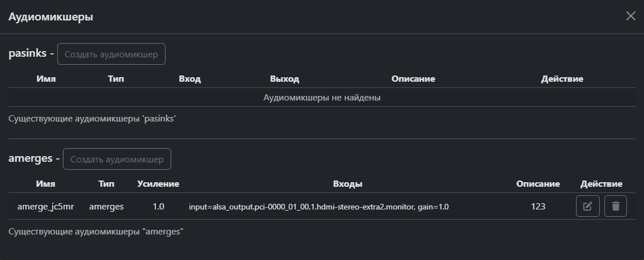Image resolution: width=644 pixels, height=260 pixels.
Task: Click the pasinks section heading
Action: pos(27,53)
